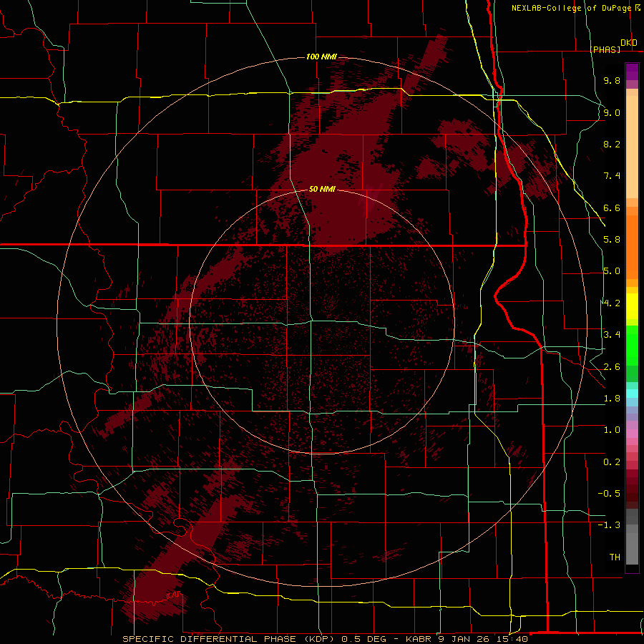Click the dark purple top color band
This screenshot has width=644, height=644.
click(x=632, y=72)
